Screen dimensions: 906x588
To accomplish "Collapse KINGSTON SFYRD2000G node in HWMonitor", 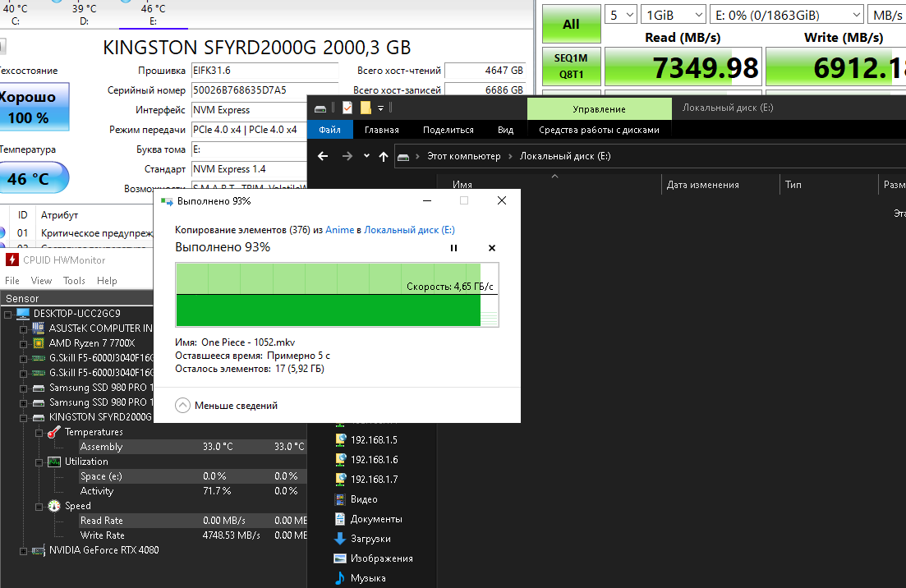I will [x=24, y=418].
